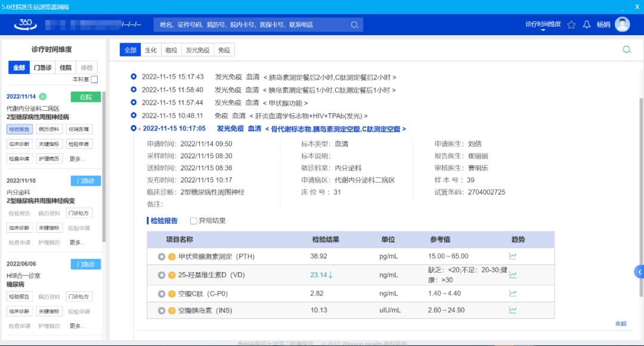Open 住院医嘱 for 2022/11/14 visit

pos(79,129)
